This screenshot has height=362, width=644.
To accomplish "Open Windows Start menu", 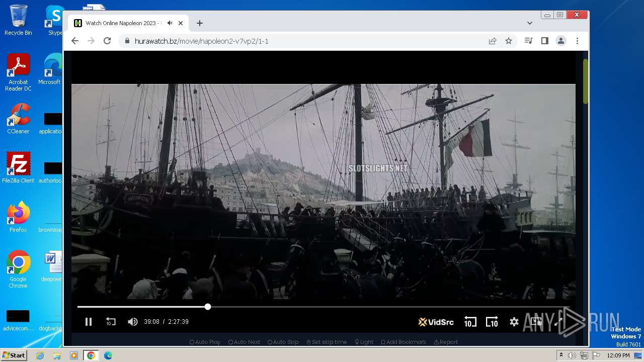I will tap(14, 355).
